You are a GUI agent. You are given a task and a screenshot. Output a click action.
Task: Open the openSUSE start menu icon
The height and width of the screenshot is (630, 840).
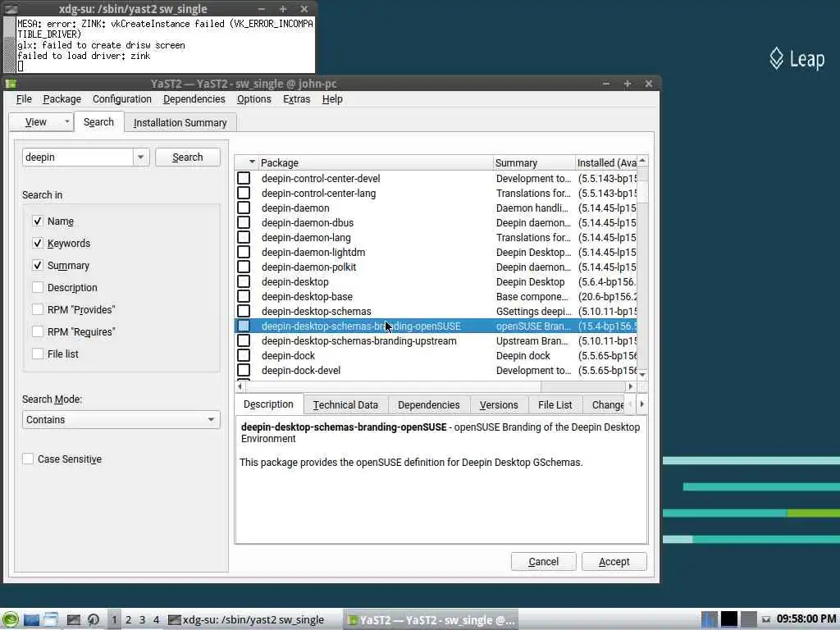10,620
